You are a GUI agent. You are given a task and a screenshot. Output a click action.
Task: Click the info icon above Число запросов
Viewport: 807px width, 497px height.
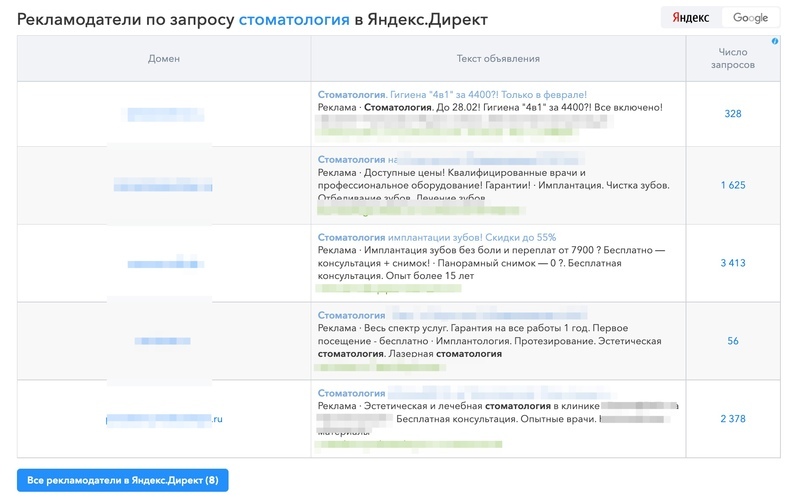click(775, 41)
